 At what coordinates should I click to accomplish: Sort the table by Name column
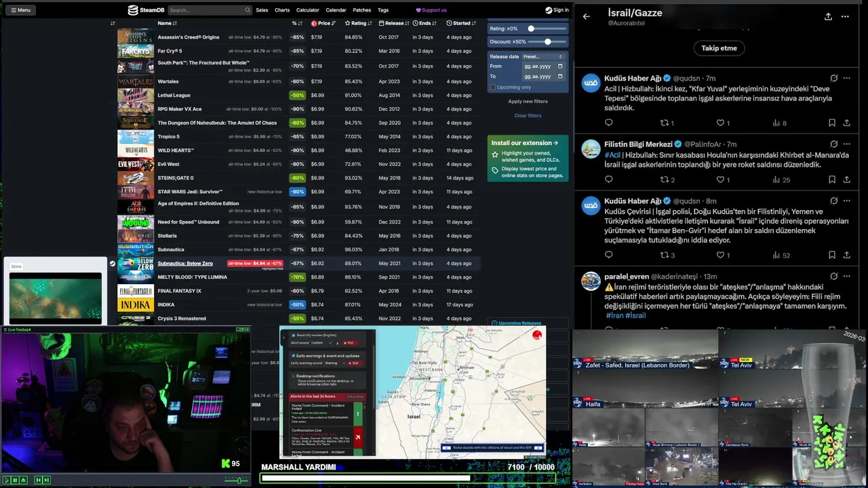[x=166, y=23]
